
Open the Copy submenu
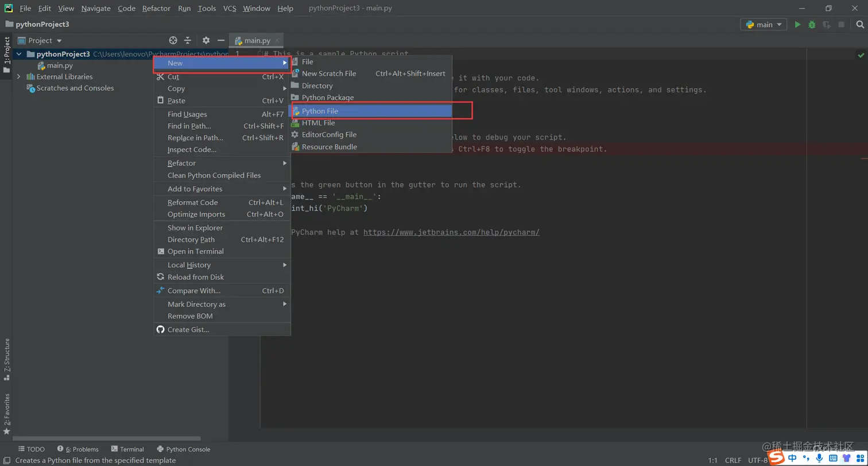coord(222,88)
